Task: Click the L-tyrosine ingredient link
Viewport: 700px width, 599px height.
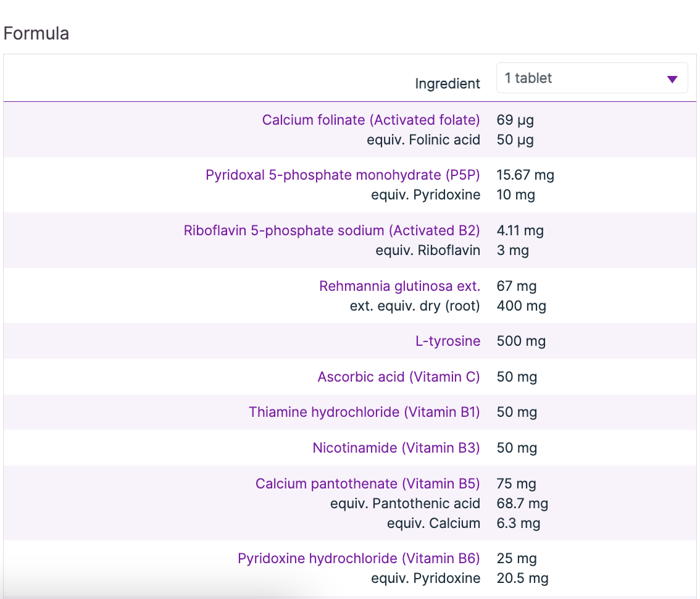Action: coord(448,341)
